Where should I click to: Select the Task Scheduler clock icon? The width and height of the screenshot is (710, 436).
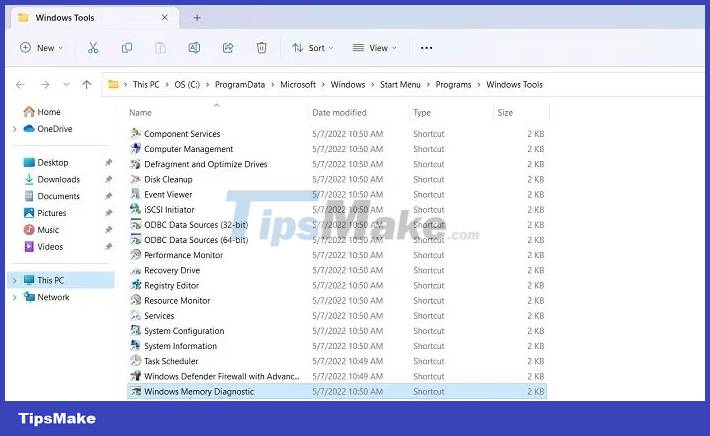[x=135, y=361]
